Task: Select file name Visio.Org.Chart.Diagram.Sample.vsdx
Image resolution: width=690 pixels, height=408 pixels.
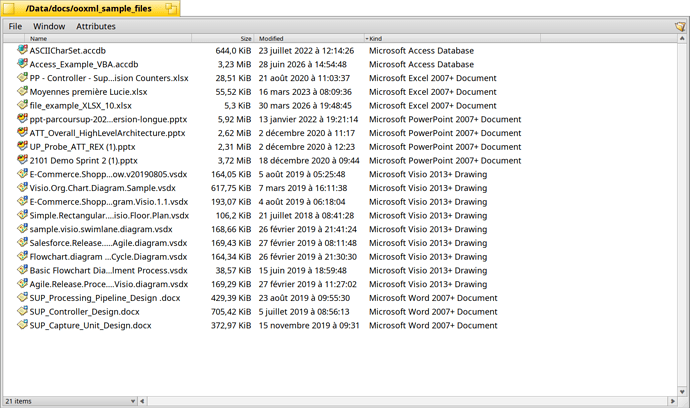Action: coord(103,188)
